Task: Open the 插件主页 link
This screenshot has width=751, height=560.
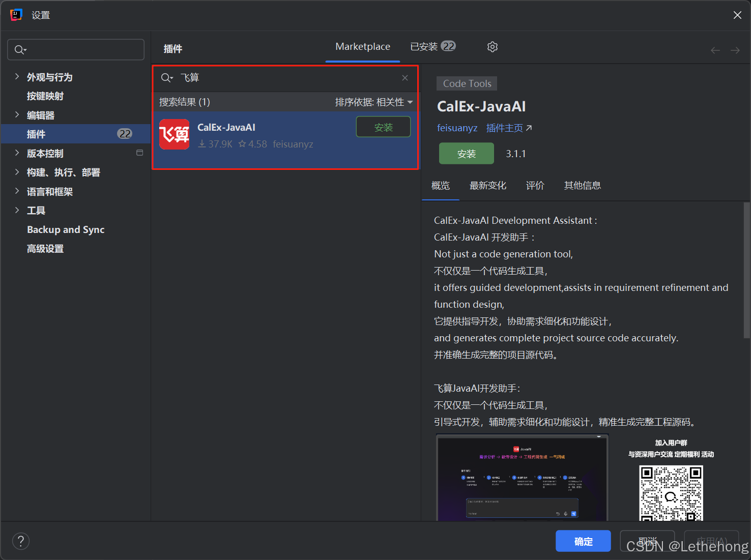Action: [x=509, y=128]
